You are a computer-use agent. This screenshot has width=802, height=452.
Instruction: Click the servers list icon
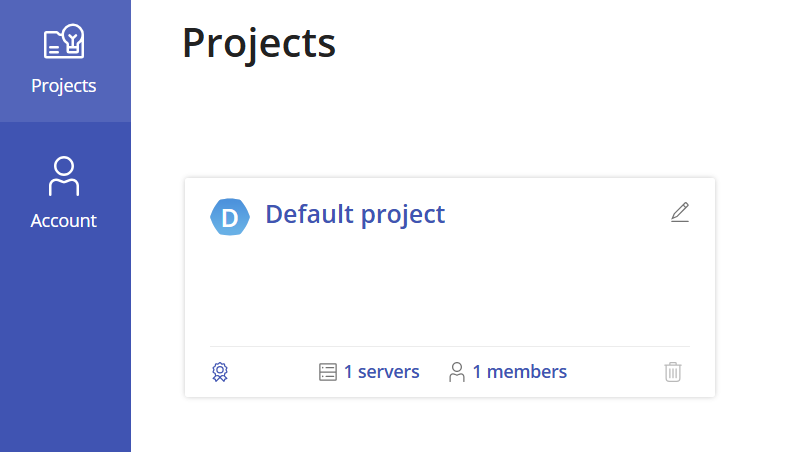[x=328, y=372]
